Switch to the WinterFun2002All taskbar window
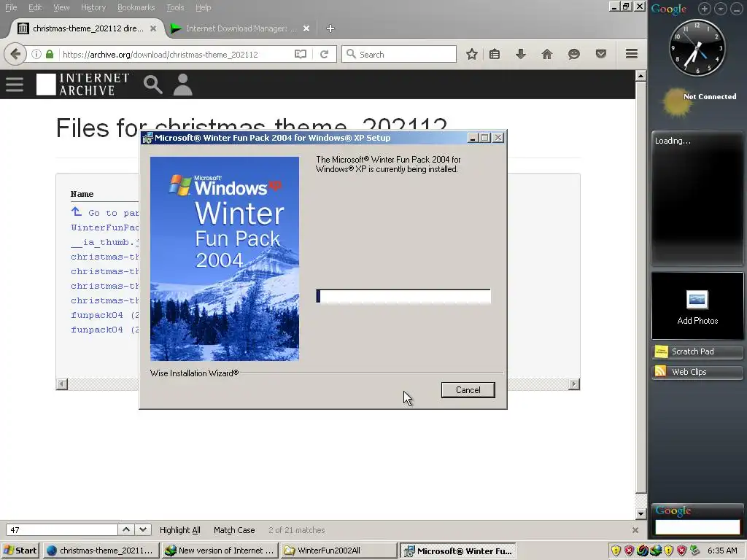 pos(338,551)
